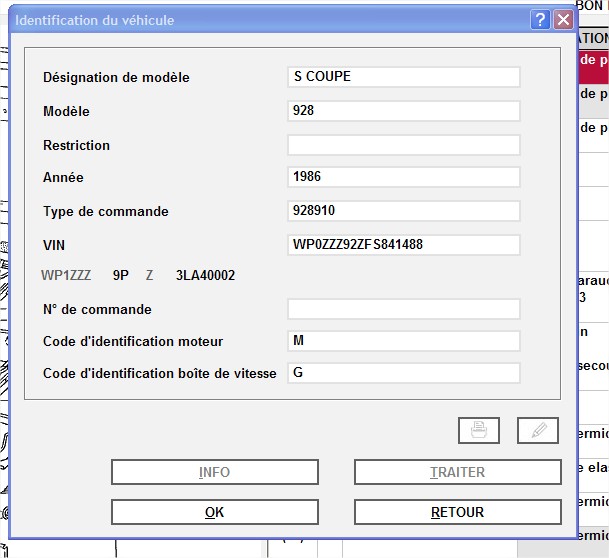Viewport: 609px width, 558px height.
Task: Click the print icon button
Action: point(479,430)
